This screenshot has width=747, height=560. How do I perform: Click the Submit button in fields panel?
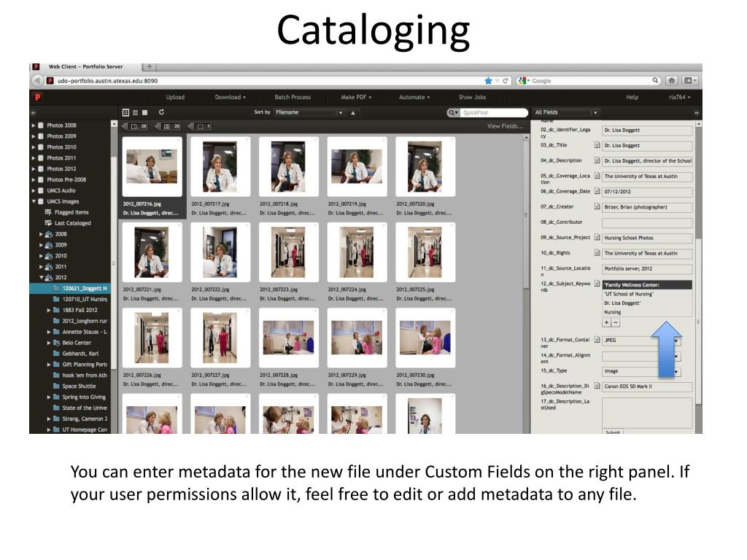pos(613,432)
